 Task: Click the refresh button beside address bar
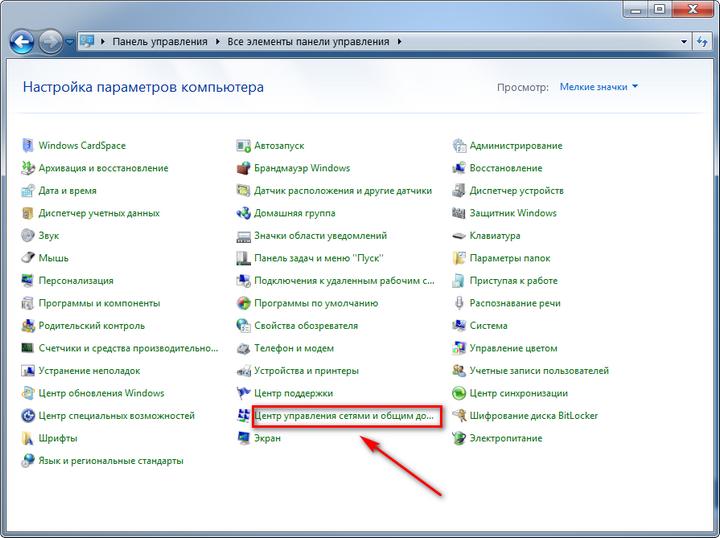(x=702, y=42)
